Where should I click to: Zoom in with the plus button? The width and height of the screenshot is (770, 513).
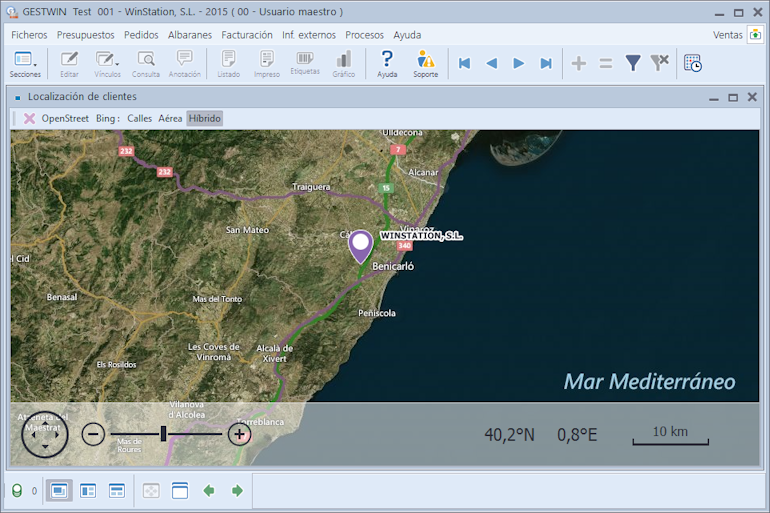tap(240, 434)
